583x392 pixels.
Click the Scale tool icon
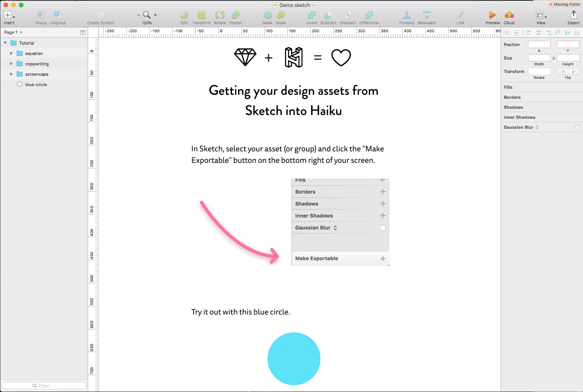tap(281, 15)
